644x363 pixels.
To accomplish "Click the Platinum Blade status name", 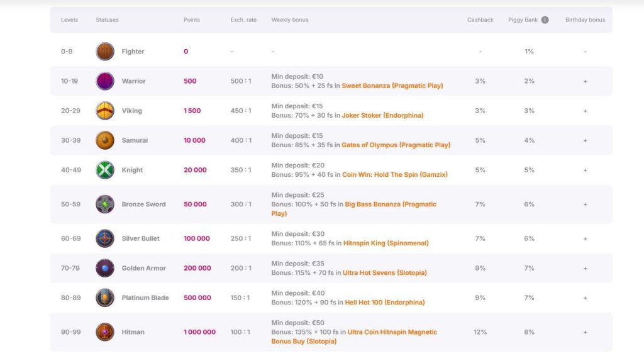I will click(x=145, y=298).
